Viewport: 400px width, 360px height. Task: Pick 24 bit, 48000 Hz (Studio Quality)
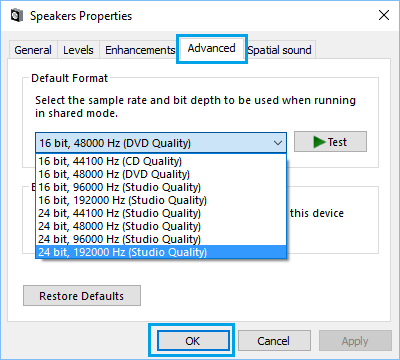[x=161, y=226]
